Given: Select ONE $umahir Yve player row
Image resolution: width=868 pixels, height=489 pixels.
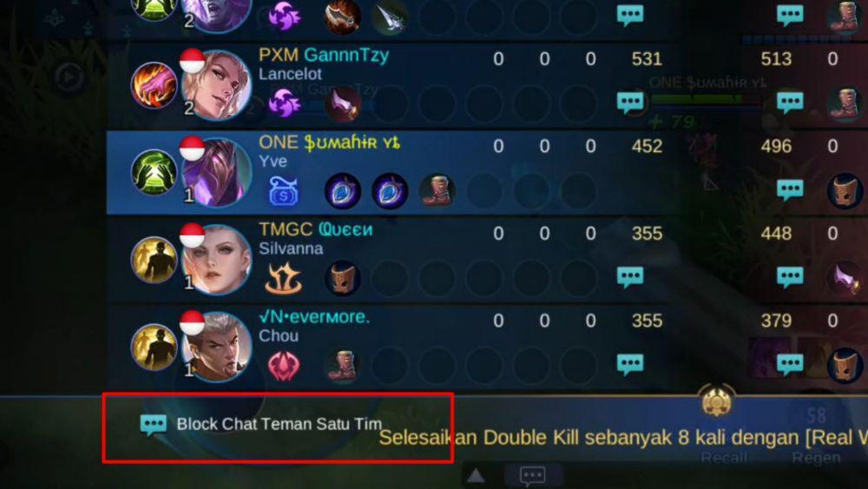Looking at the screenshot, I should click(487, 172).
